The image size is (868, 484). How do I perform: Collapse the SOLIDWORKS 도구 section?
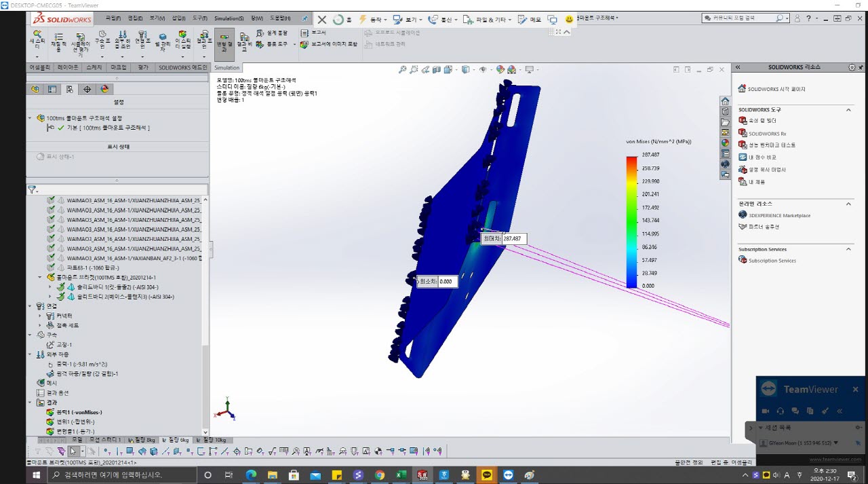click(x=848, y=109)
